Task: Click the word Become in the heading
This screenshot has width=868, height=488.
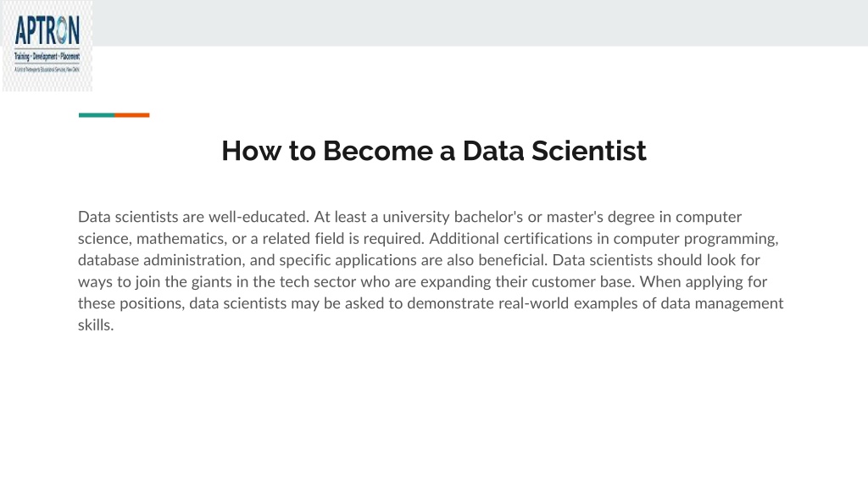Action: pos(378,151)
